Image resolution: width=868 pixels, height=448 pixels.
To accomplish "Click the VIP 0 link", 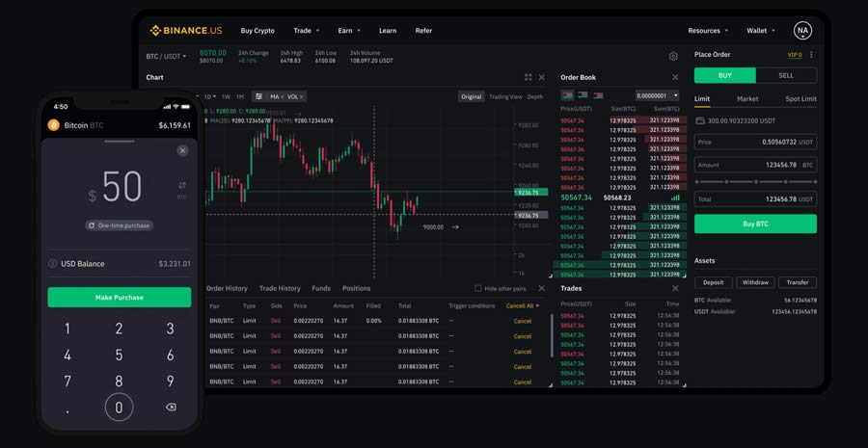I will click(x=795, y=55).
